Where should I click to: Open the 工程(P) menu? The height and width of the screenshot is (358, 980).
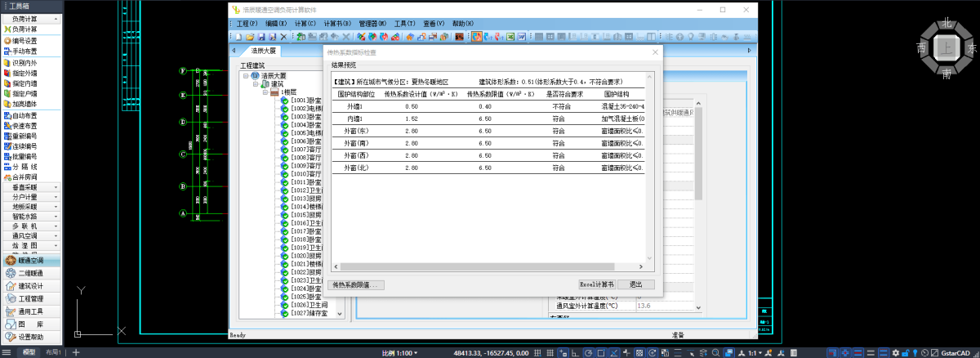click(247, 24)
